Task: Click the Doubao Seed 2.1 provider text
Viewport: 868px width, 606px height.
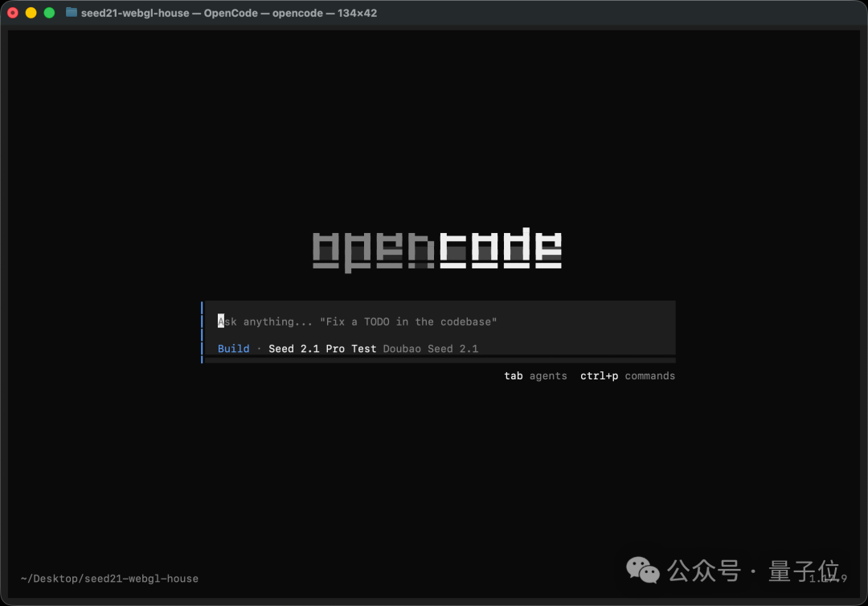Action: click(431, 349)
